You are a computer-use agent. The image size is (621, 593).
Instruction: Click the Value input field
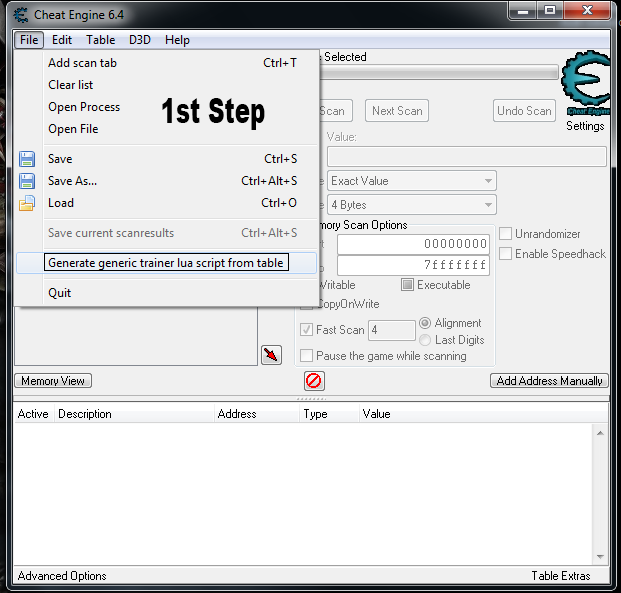point(466,157)
